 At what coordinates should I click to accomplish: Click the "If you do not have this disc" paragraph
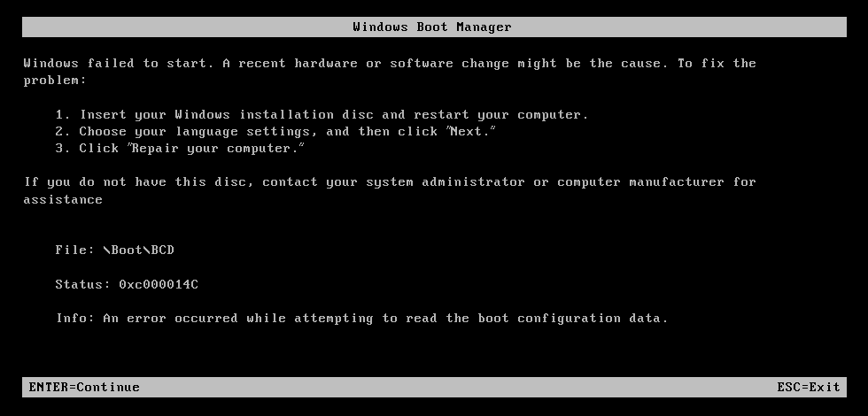[x=390, y=190]
